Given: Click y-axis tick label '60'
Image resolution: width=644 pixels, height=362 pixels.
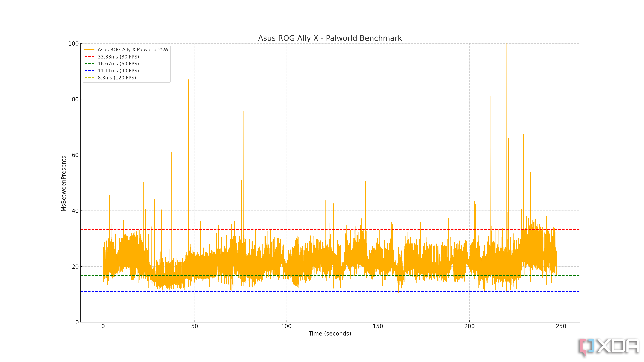Looking at the screenshot, I should 75,155.
